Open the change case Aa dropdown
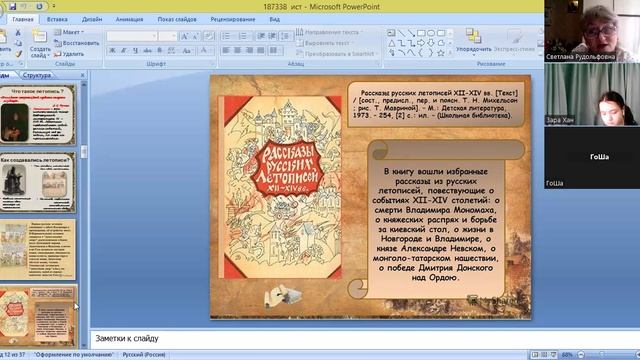 (187, 51)
